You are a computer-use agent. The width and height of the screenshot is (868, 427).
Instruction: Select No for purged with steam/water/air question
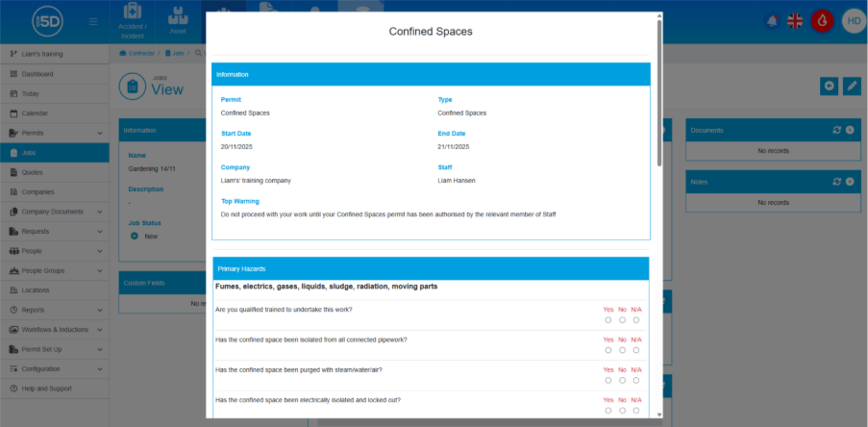click(622, 381)
